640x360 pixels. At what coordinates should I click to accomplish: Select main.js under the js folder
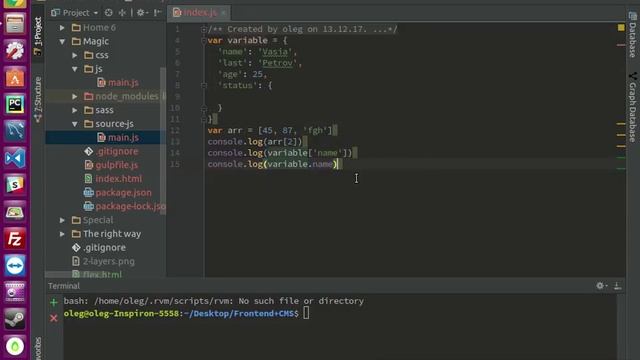click(123, 82)
